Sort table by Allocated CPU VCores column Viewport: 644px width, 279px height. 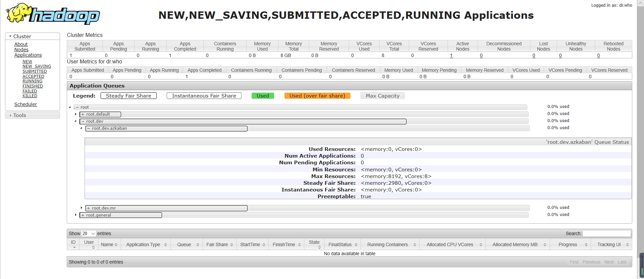tap(452, 244)
